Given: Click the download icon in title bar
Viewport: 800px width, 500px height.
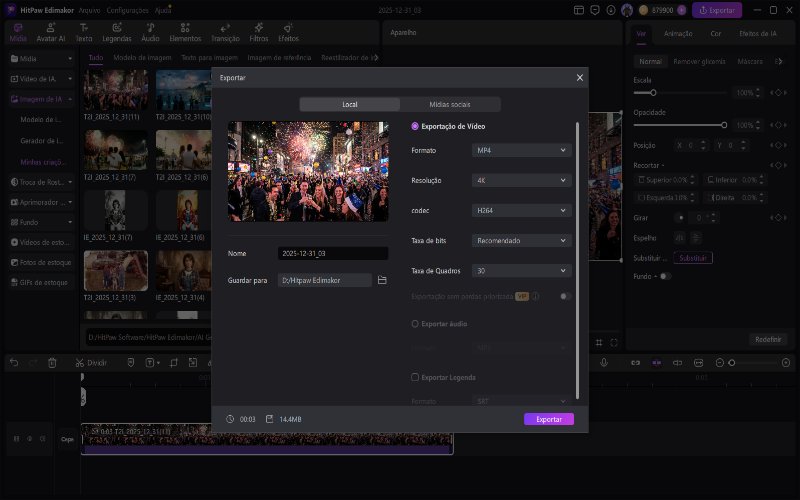Looking at the screenshot, I should [x=611, y=10].
